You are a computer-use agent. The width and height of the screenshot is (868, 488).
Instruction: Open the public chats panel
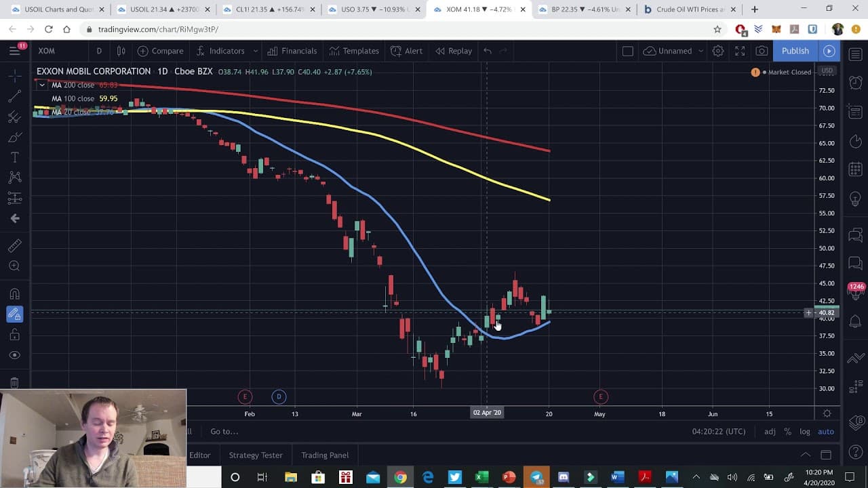[x=855, y=235]
